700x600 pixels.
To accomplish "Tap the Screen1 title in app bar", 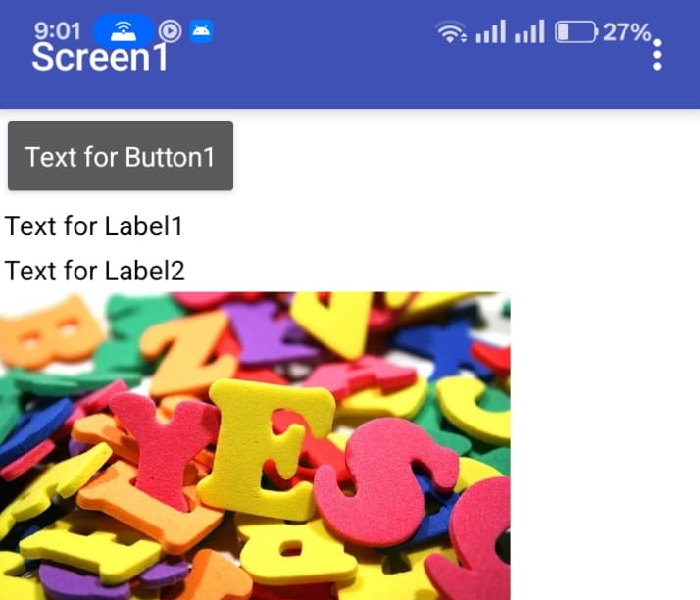I will [100, 57].
